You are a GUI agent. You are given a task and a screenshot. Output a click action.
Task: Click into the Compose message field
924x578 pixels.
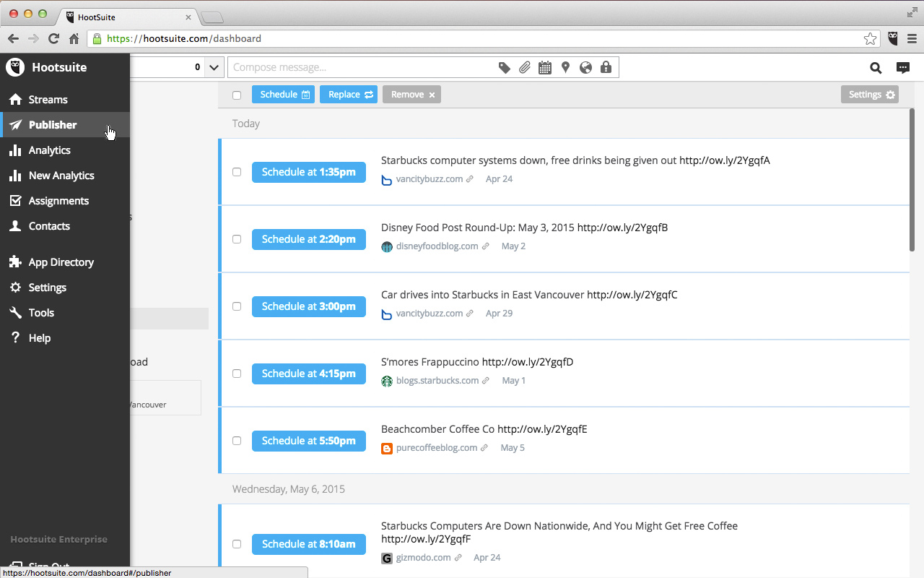click(x=361, y=67)
